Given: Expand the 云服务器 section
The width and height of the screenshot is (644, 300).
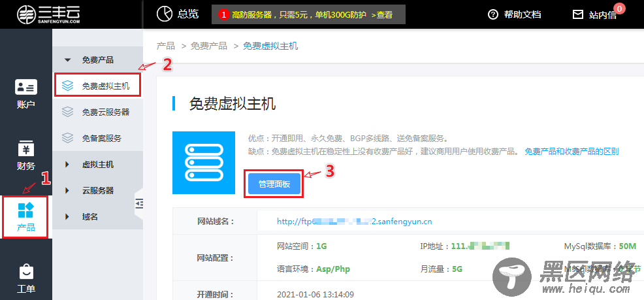Looking at the screenshot, I should [x=98, y=191].
